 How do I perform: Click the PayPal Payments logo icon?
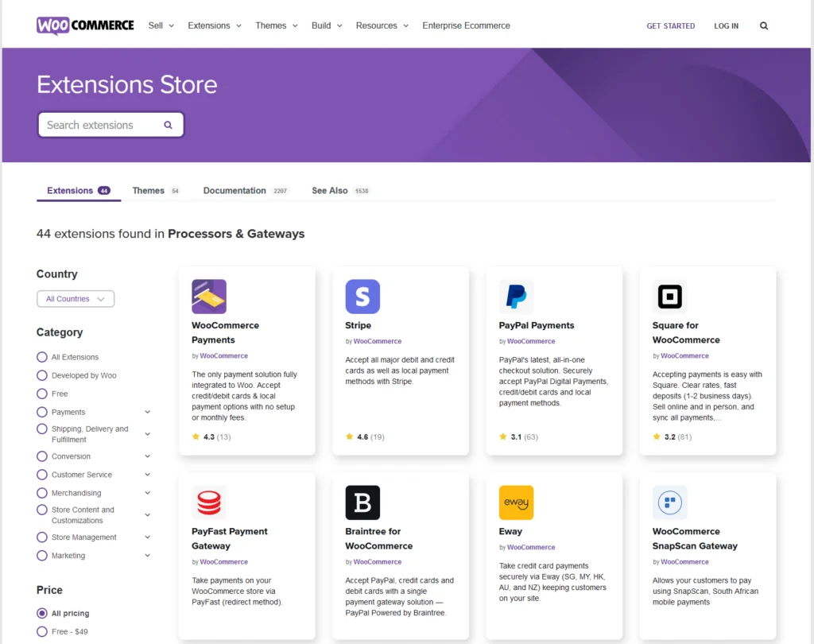click(516, 296)
